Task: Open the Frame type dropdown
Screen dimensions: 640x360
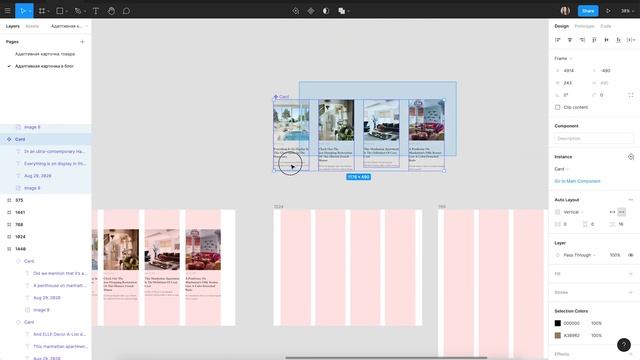Action: coord(563,58)
